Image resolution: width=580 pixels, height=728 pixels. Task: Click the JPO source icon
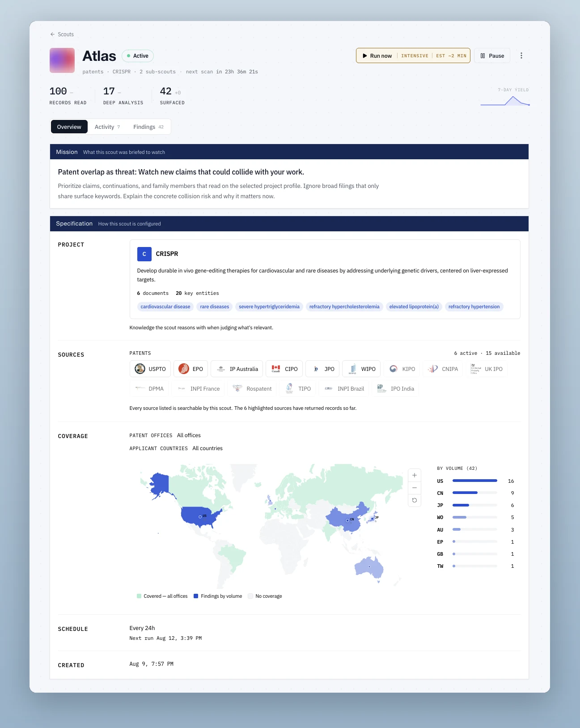316,369
